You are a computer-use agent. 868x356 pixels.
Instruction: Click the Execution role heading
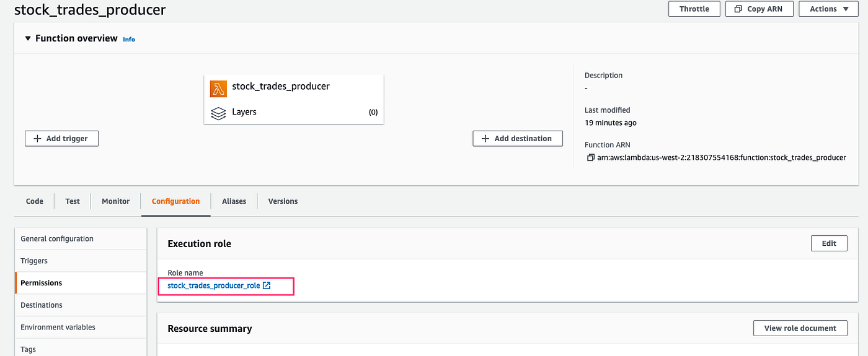pyautogui.click(x=200, y=244)
